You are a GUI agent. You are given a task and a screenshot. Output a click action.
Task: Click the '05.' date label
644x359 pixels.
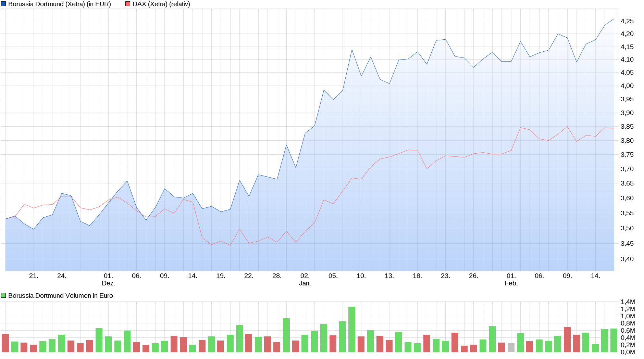(x=333, y=276)
